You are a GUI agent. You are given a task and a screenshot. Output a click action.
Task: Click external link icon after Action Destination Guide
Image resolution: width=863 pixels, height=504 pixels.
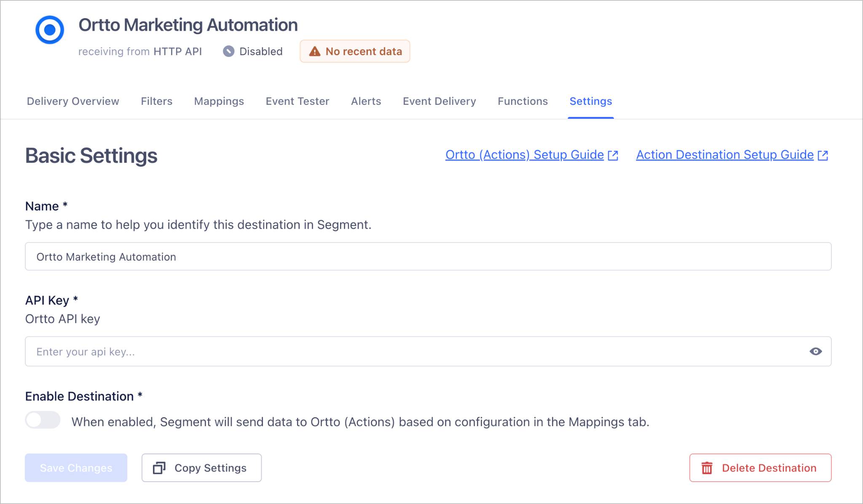(x=823, y=155)
